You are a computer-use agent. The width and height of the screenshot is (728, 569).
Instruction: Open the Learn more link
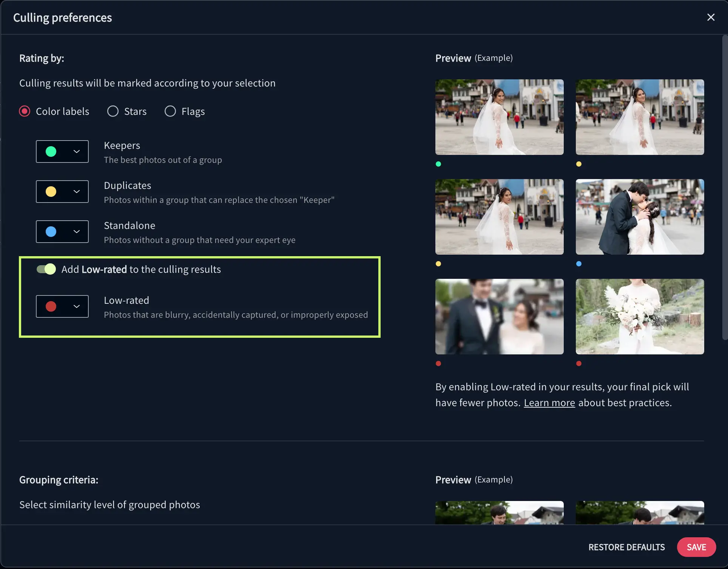tap(549, 403)
